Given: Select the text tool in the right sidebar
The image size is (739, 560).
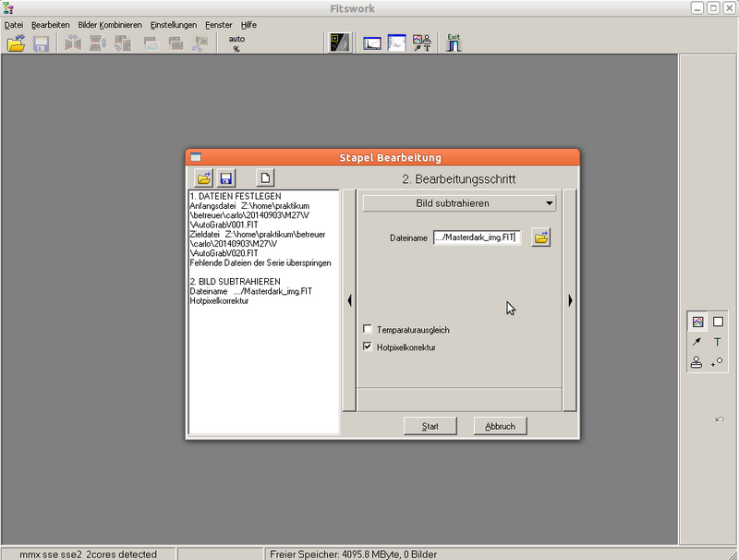Looking at the screenshot, I should 718,341.
